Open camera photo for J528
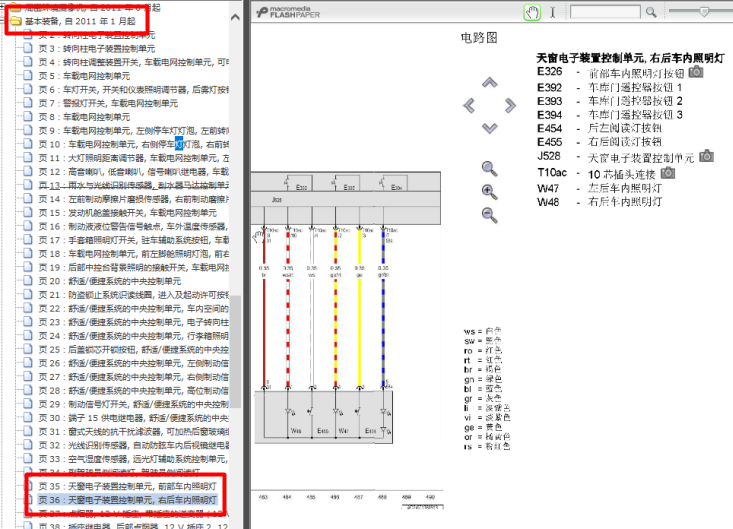The image size is (733, 529). pos(706,156)
